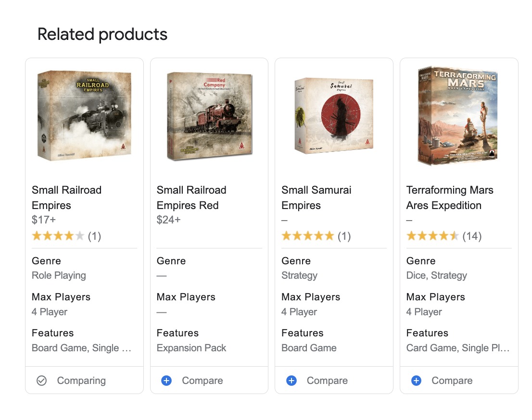The height and width of the screenshot is (420, 532).
Task: Click the plus icon to compare Terraforming Mars Ares Expedition
Action: click(416, 380)
